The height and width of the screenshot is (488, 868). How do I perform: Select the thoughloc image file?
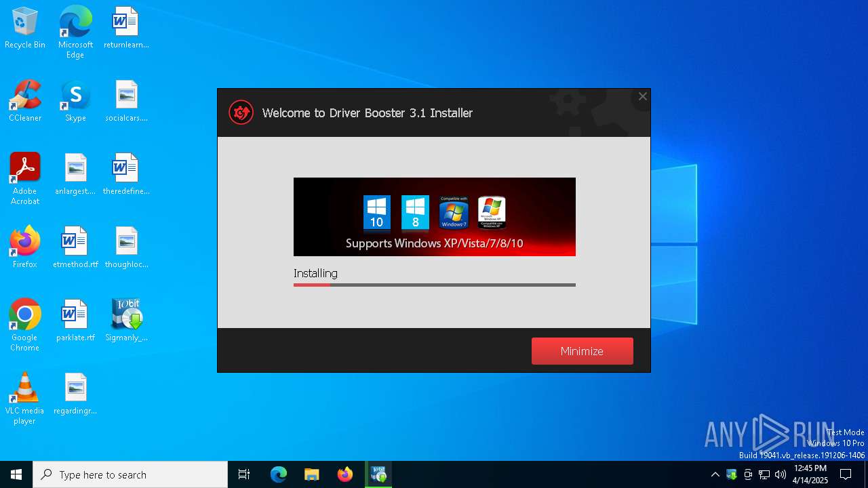126,248
